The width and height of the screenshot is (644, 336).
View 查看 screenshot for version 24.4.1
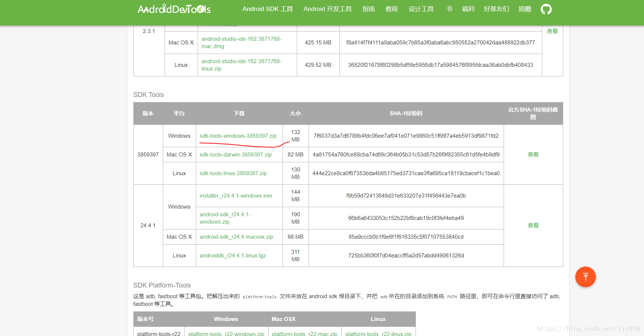[533, 225]
